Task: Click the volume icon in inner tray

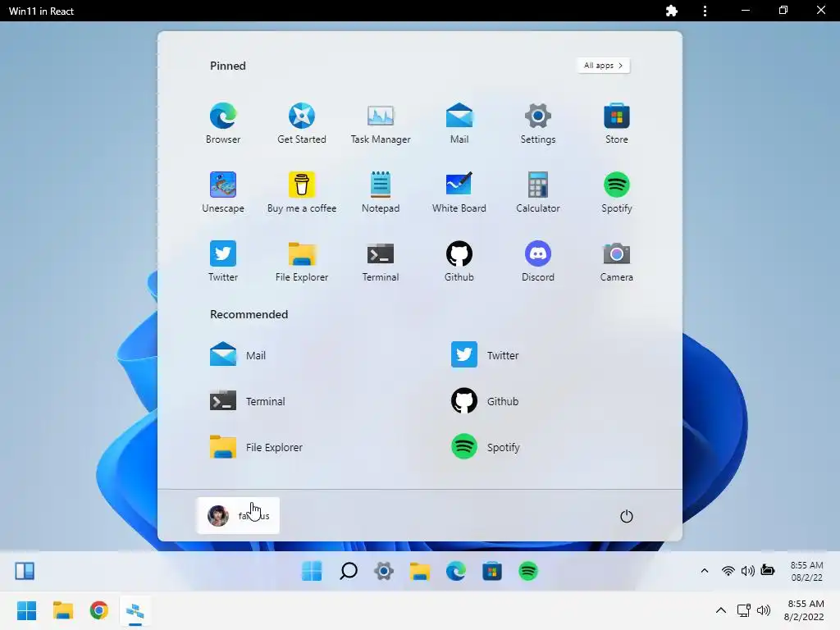Action: click(x=748, y=571)
